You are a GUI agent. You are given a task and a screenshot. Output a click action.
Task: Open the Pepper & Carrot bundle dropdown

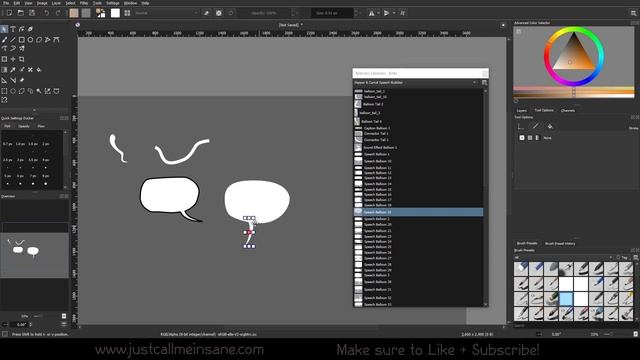(416, 82)
